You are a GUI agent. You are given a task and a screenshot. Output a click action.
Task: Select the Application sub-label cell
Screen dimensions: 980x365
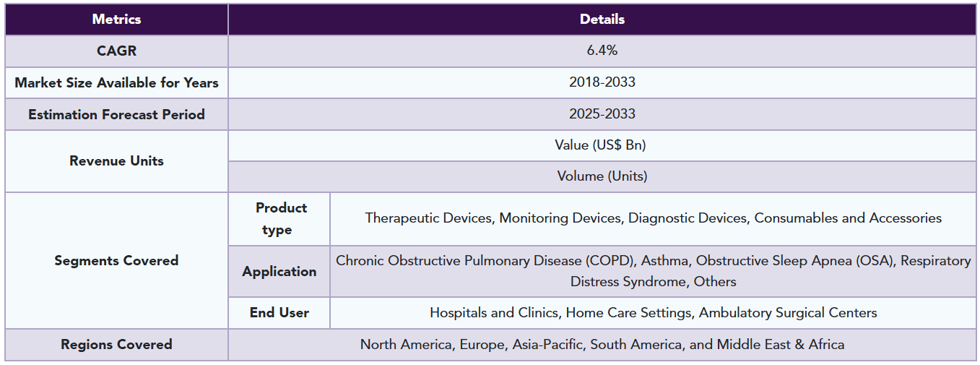(x=279, y=271)
